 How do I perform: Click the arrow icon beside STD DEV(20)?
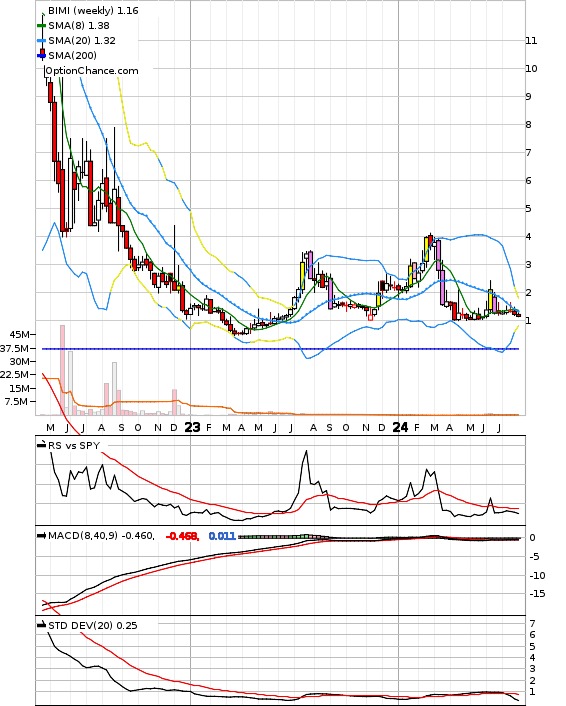point(41,625)
